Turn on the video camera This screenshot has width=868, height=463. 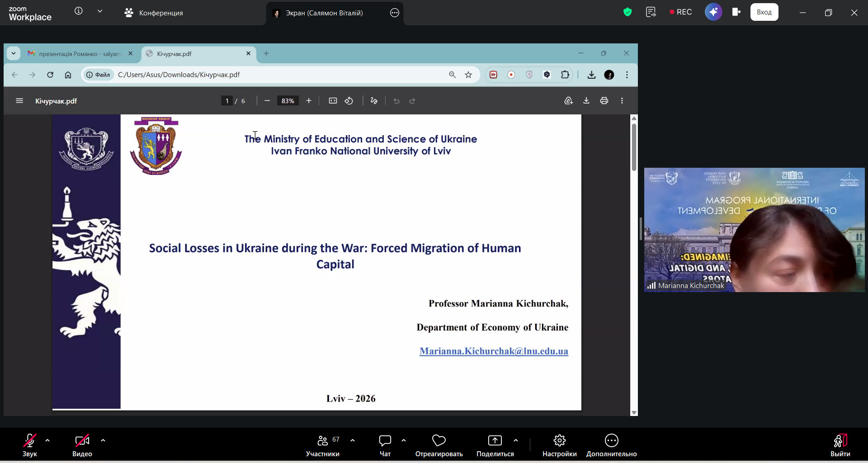tap(82, 445)
